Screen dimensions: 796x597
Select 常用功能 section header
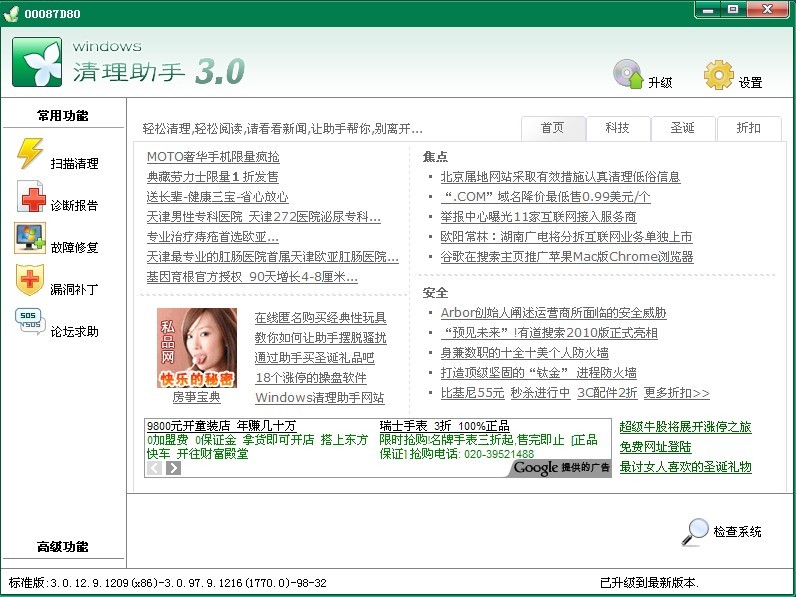pos(63,116)
